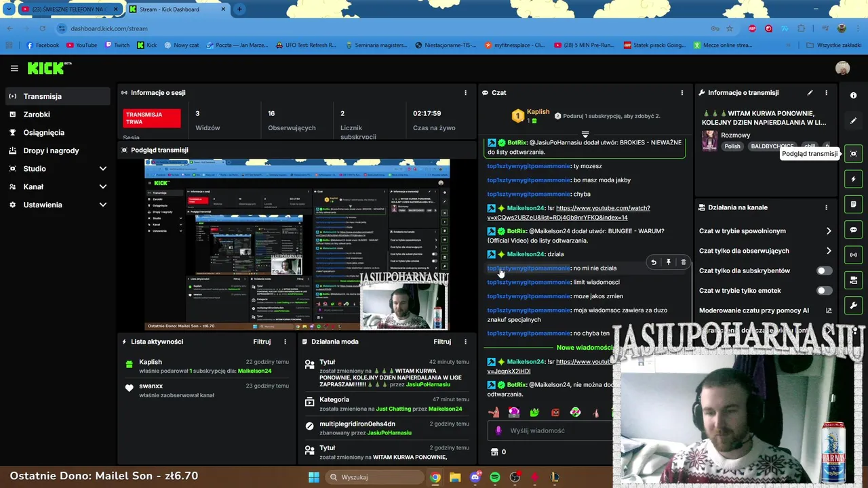
Task: Open Czat w trybie spowolnionym options arrow
Action: coord(829,231)
